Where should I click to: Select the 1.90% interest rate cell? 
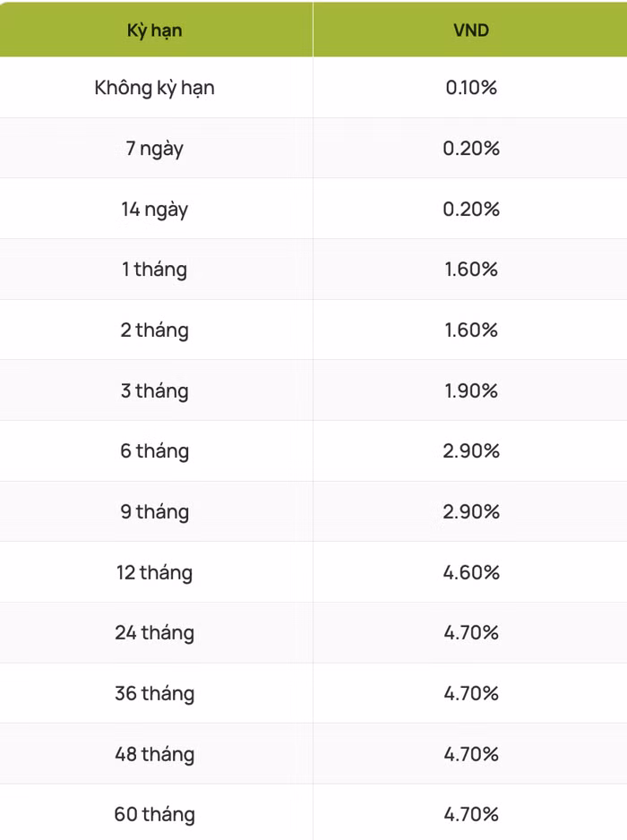point(470,390)
